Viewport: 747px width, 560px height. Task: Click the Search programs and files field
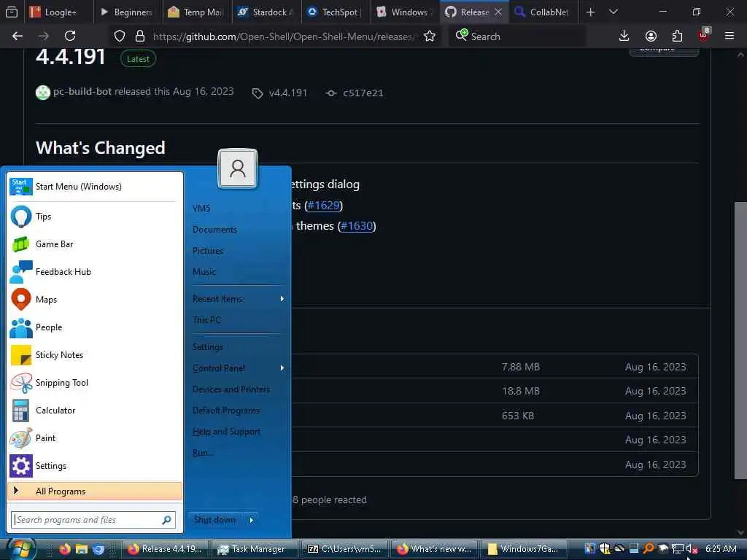(x=93, y=520)
